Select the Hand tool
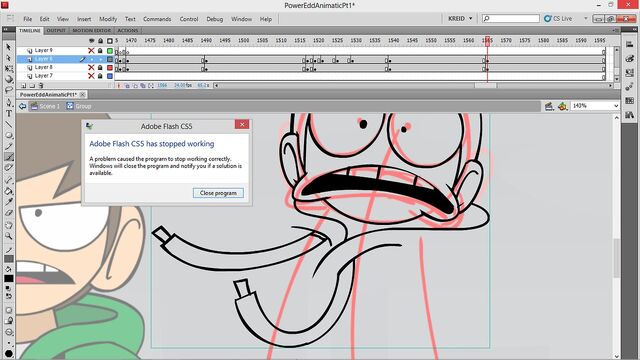This screenshot has width=640, height=360. pos(8,225)
